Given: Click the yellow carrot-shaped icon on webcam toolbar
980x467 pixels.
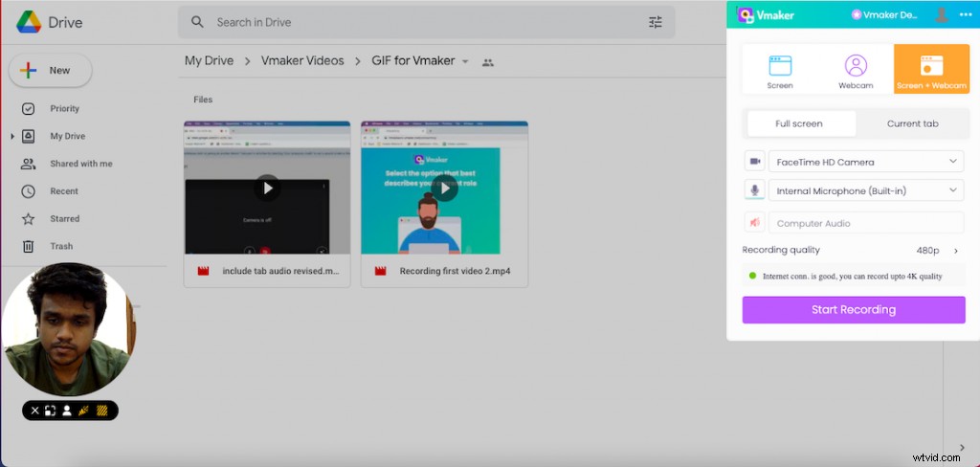Looking at the screenshot, I should [84, 411].
